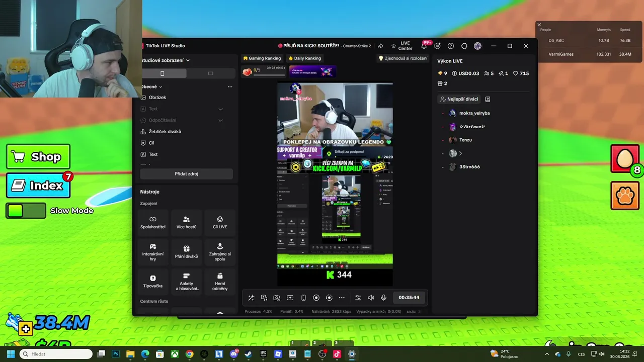Start recording with the record button
Screen dimensions: 644x362
pos(316,298)
